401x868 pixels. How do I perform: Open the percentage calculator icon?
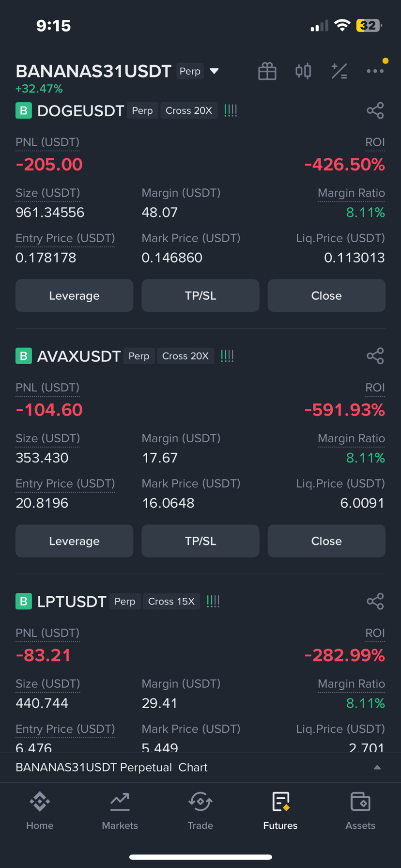[339, 71]
